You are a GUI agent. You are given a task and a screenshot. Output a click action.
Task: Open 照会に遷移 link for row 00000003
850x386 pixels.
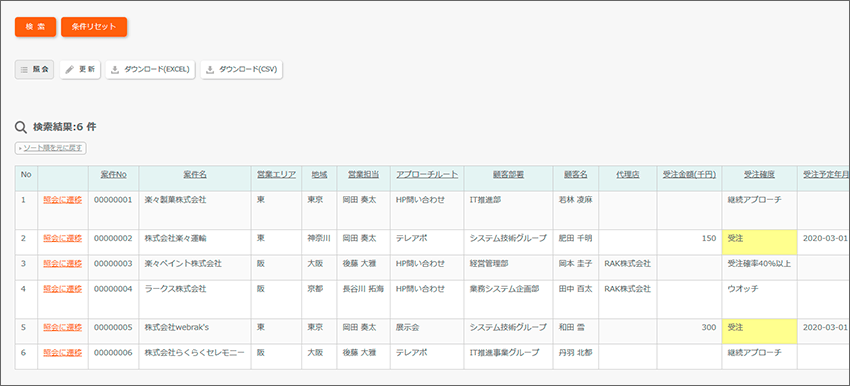click(62, 263)
